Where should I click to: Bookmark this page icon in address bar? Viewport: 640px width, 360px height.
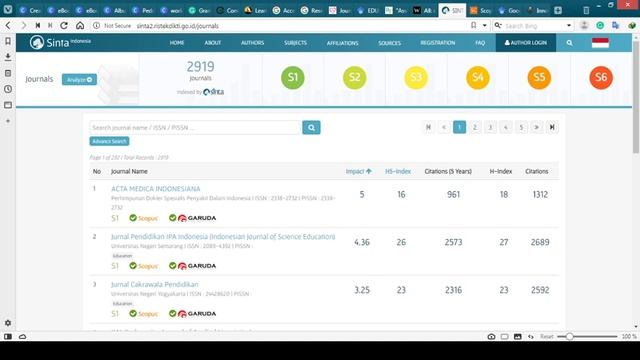(x=473, y=25)
